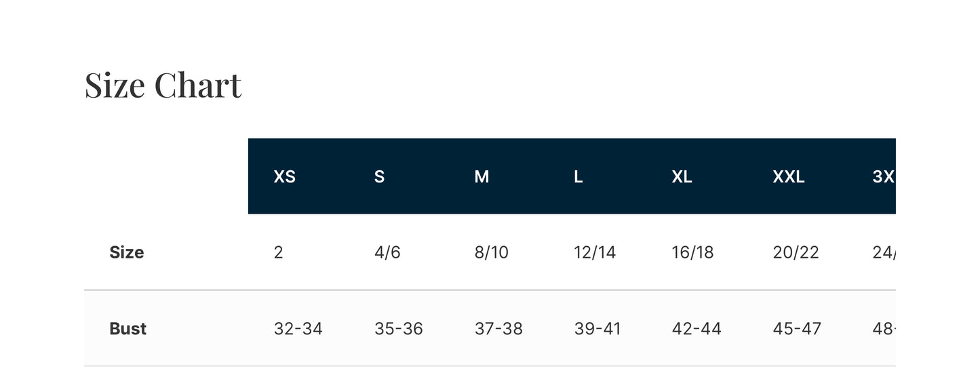Select the 39-41 bust measurement
This screenshot has width=980, height=392.
coord(597,329)
